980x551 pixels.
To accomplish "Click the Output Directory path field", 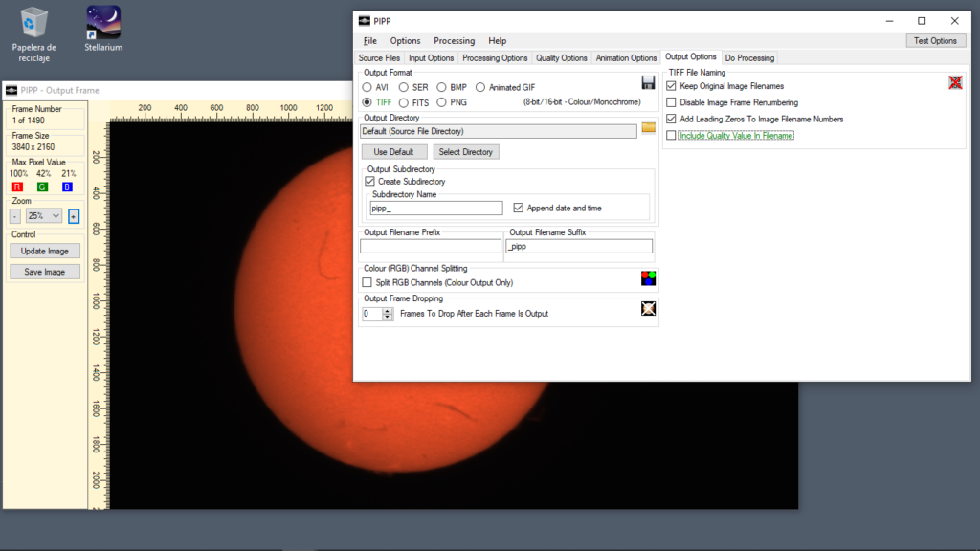I will pos(498,131).
